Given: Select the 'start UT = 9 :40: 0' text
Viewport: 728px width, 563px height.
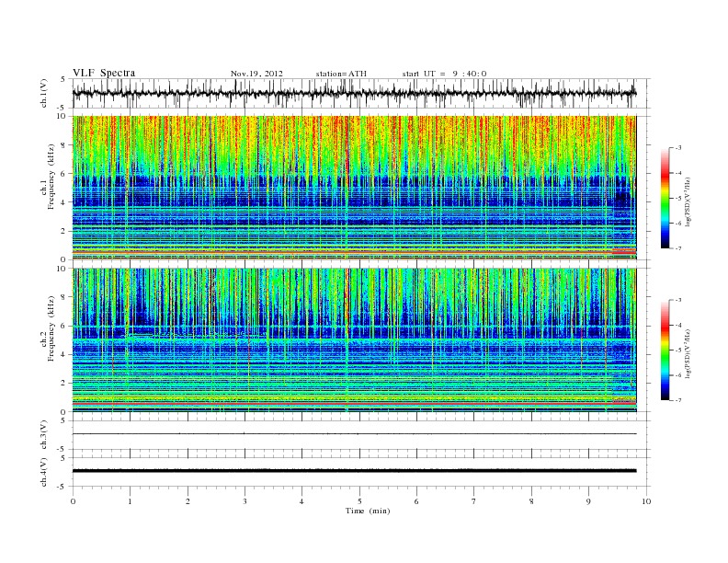Looking at the screenshot, I should [x=444, y=74].
